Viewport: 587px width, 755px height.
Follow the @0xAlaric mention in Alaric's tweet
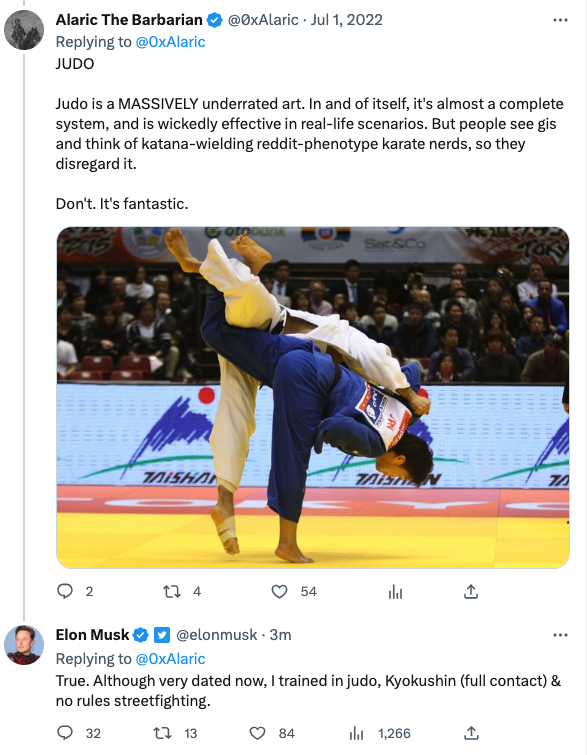170,42
